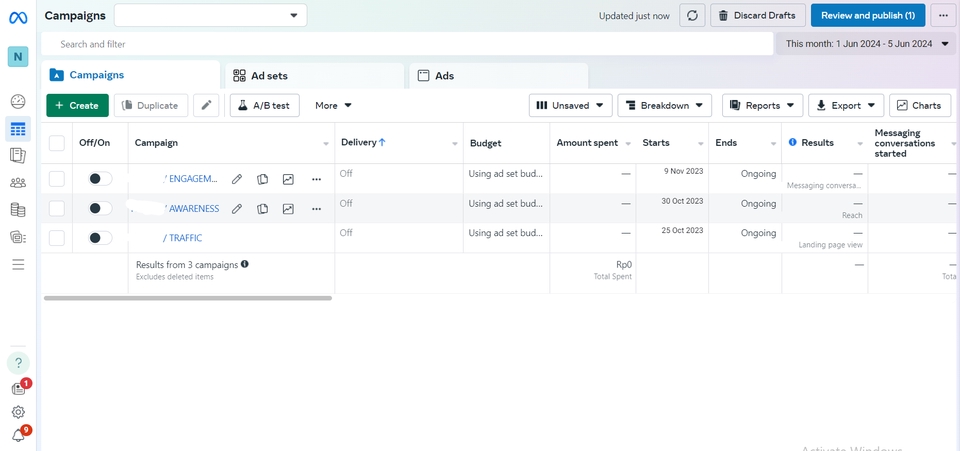Click the N account avatar
The width and height of the screenshot is (960, 451).
tap(18, 57)
